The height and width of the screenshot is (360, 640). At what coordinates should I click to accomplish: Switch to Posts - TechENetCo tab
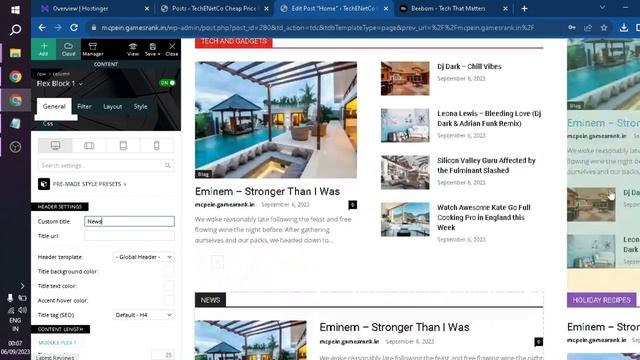214,9
